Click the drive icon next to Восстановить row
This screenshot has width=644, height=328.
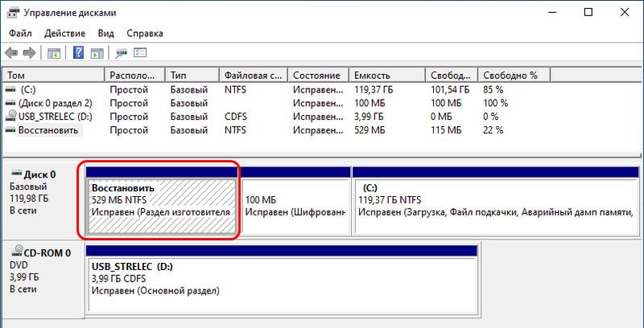[10, 130]
